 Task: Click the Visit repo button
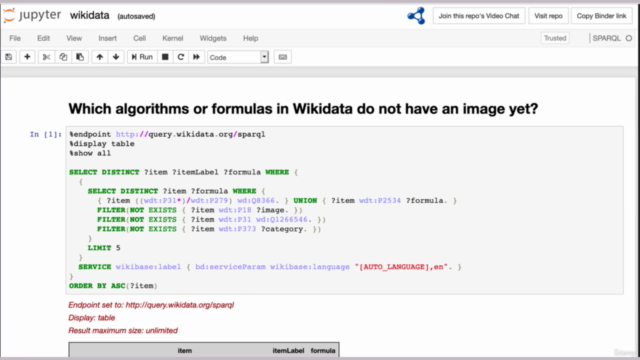pos(548,16)
